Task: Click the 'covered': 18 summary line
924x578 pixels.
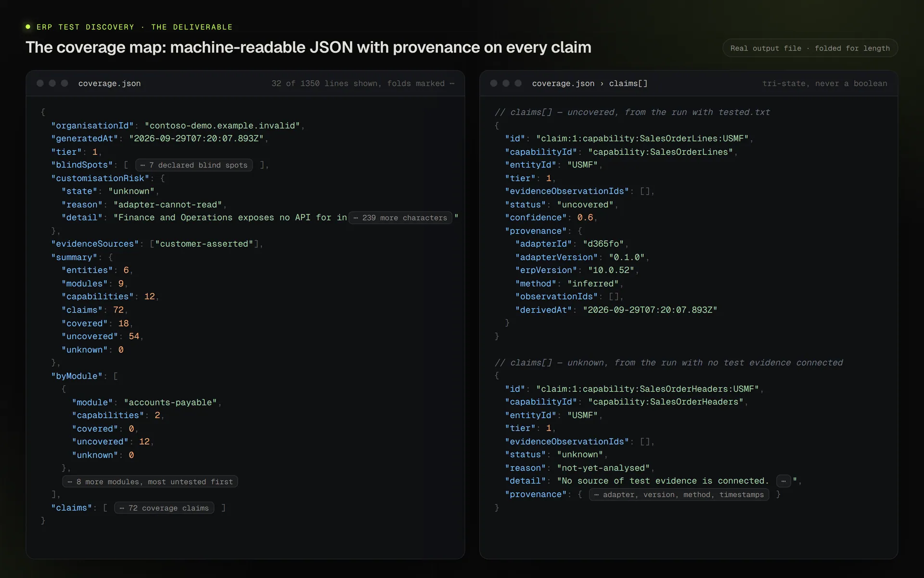Action: tap(97, 324)
